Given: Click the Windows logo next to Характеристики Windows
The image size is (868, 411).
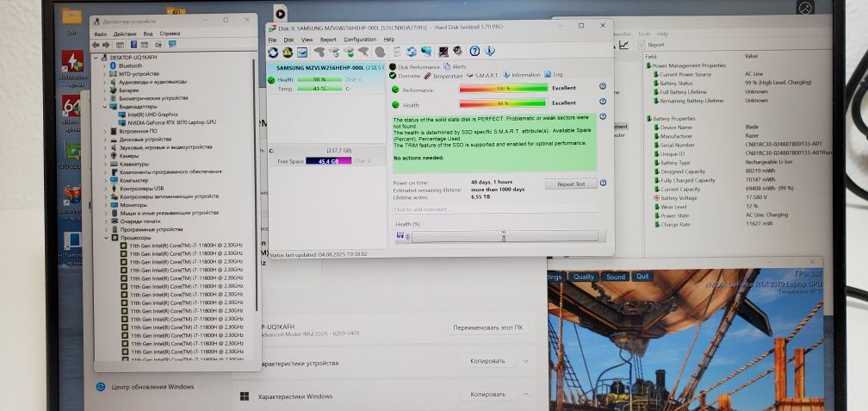Looking at the screenshot, I should tap(245, 396).
